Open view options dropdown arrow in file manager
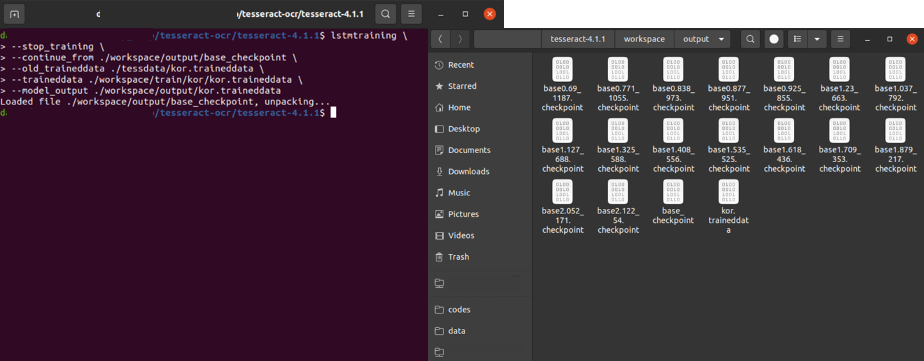 point(817,39)
